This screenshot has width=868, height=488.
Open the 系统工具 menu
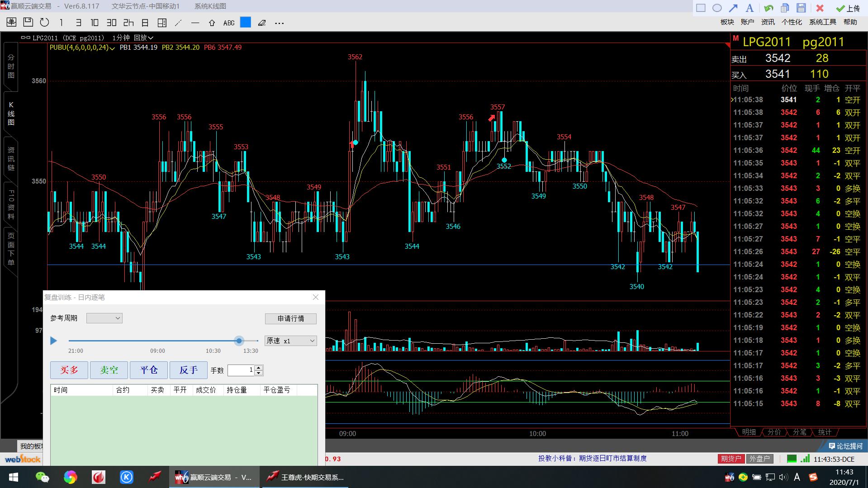click(x=822, y=22)
